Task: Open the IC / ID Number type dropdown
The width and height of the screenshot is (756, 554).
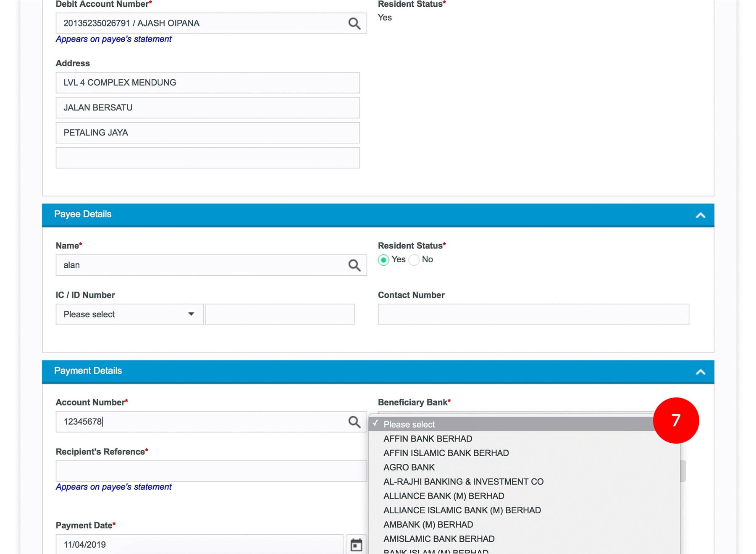Action: 129,314
